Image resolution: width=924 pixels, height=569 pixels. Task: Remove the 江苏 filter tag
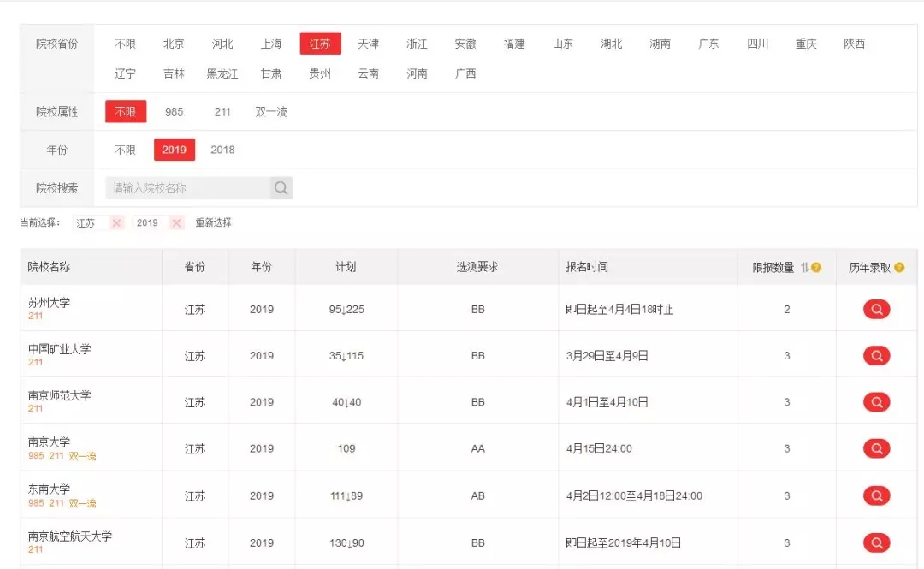[x=117, y=222]
